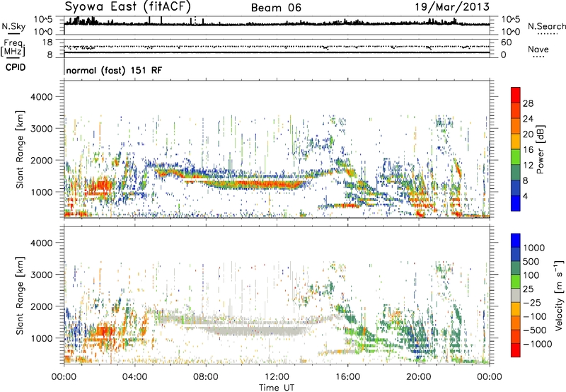Screen dimensions: 566x392
Task: Click the bright blue bottom power colorbar segment
Action: pos(516,203)
